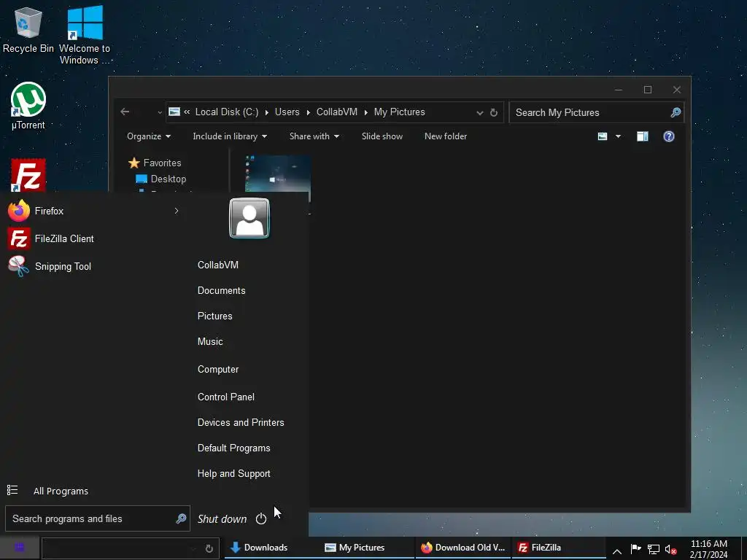
Task: Open the Recycle Bin desktop icon
Action: 28,31
